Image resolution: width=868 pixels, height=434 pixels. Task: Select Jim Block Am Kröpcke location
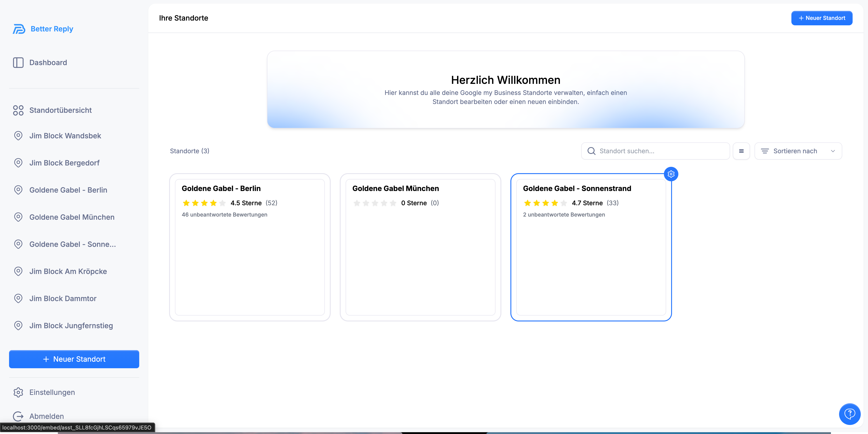[68, 271]
